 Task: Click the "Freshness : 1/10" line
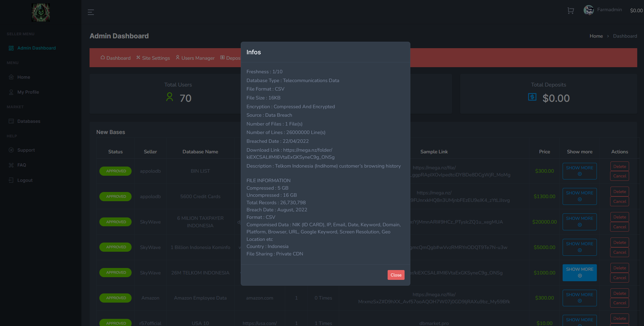click(x=265, y=72)
